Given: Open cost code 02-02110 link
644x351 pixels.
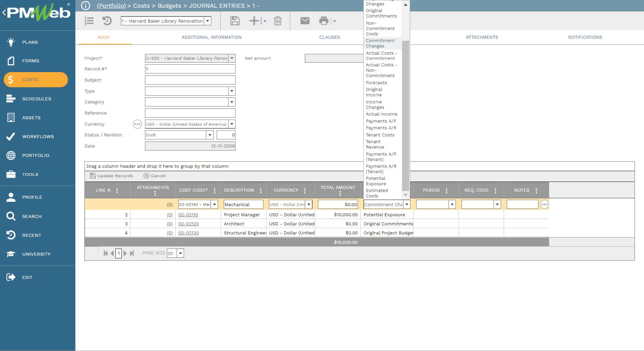Looking at the screenshot, I should (188, 215).
